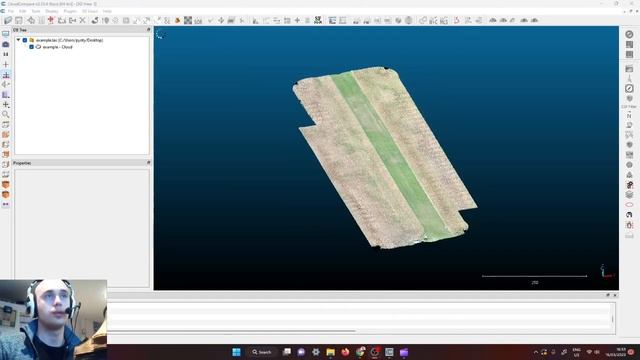Close the console panel
The image size is (640, 360).
pyautogui.click(x=615, y=295)
